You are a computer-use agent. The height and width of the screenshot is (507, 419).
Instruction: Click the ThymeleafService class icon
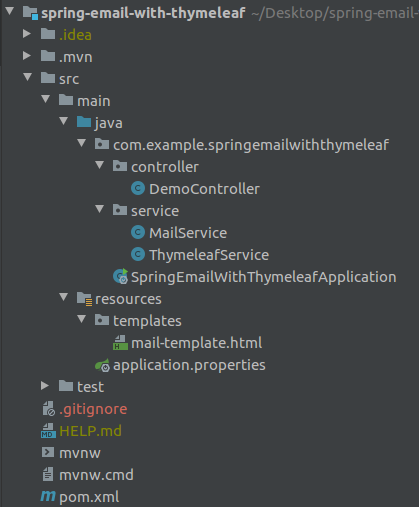coord(138,254)
